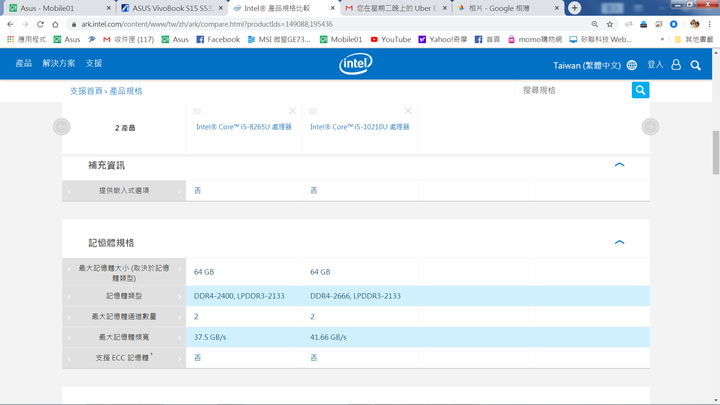This screenshot has height=405, width=720.
Task: Click right arrow on 最大記憶體通道數量 row
Action: pos(180,317)
